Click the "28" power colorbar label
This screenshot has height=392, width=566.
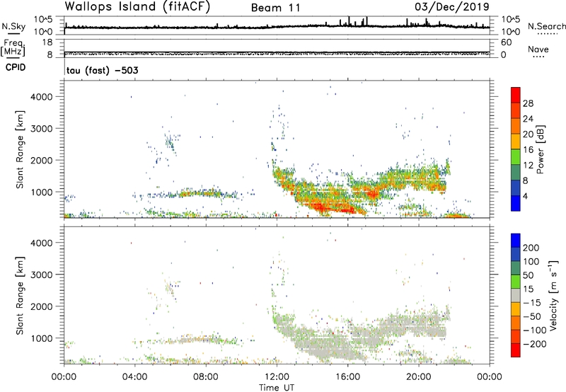(x=528, y=103)
